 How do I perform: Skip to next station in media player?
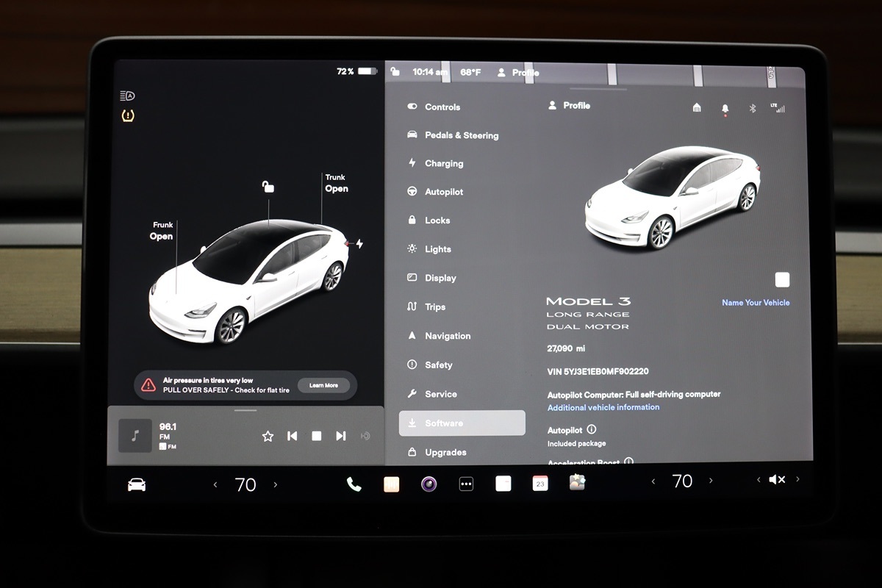coord(340,436)
